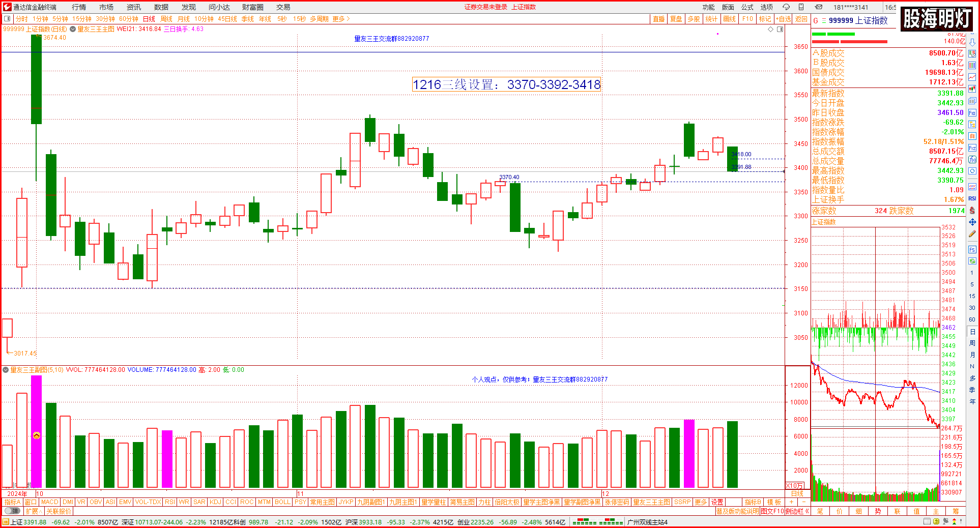Expand the 更多 periods list
The width and height of the screenshot is (980, 528).
pyautogui.click(x=341, y=19)
